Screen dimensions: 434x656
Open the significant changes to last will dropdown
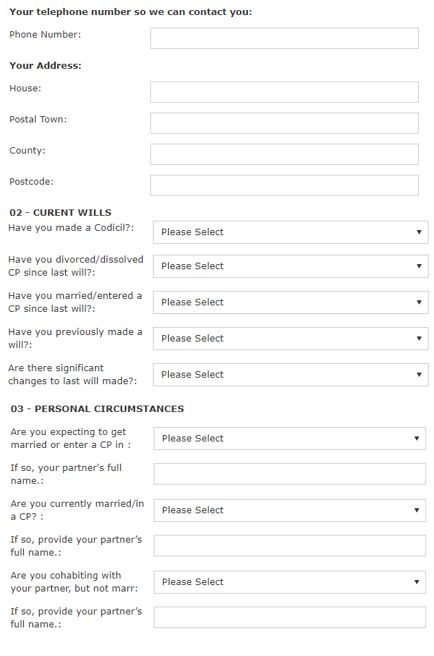(x=290, y=375)
